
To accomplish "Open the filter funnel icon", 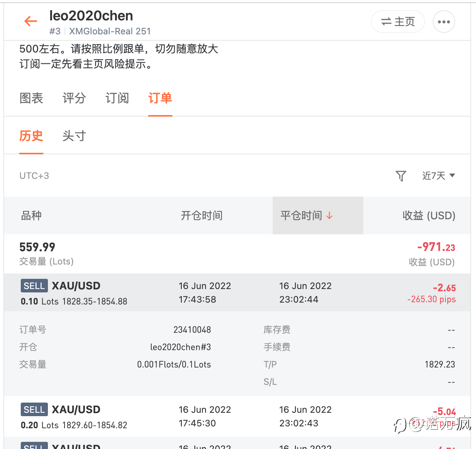I will pos(401,176).
